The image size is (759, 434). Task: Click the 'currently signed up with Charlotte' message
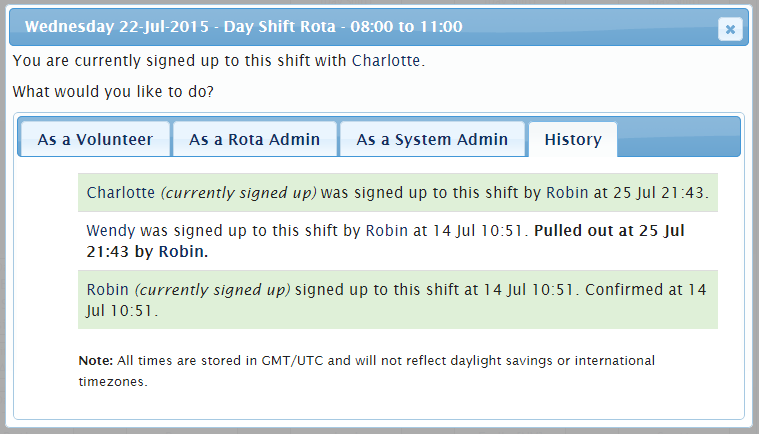[x=219, y=61]
